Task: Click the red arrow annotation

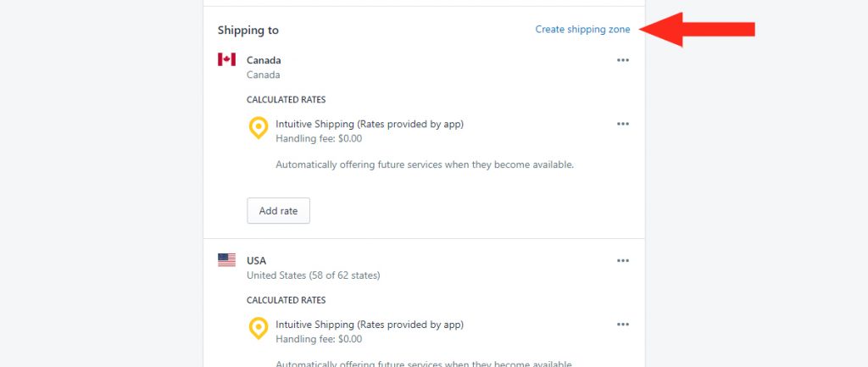Action: (x=697, y=30)
